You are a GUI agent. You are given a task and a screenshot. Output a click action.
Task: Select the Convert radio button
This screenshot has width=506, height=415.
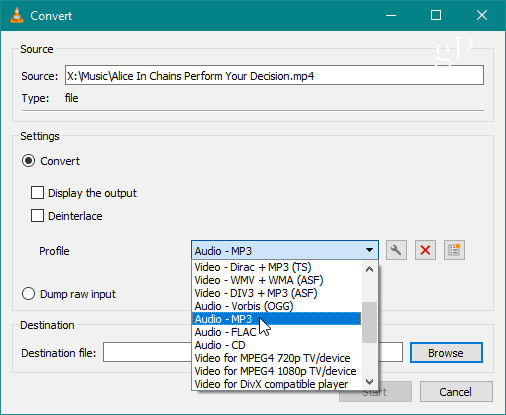click(x=28, y=161)
